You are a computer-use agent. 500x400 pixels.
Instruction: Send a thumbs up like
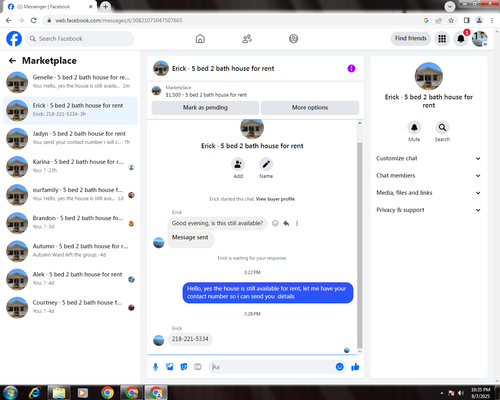pos(355,367)
